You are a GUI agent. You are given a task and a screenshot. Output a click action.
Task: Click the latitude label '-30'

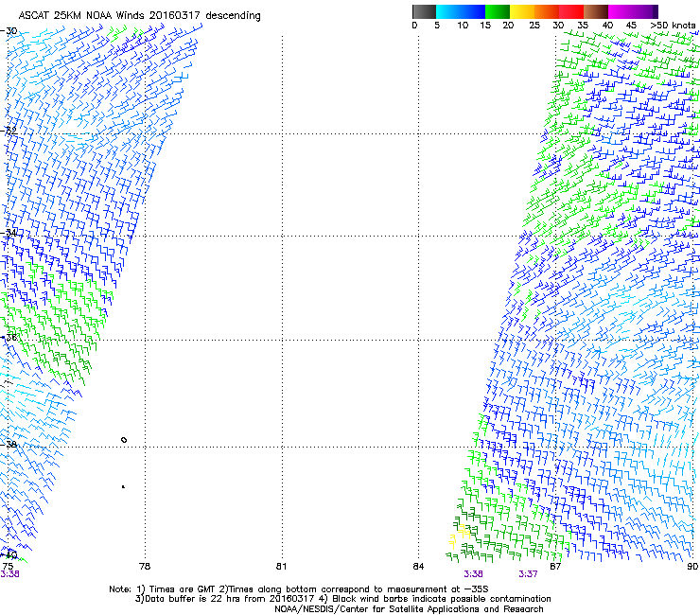click(x=9, y=31)
